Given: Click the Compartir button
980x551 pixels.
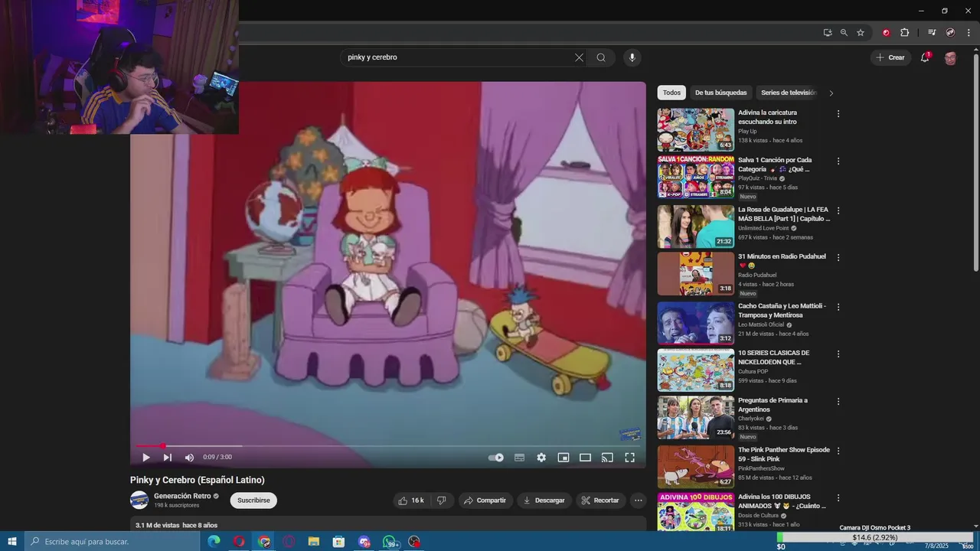Looking at the screenshot, I should click(x=485, y=500).
